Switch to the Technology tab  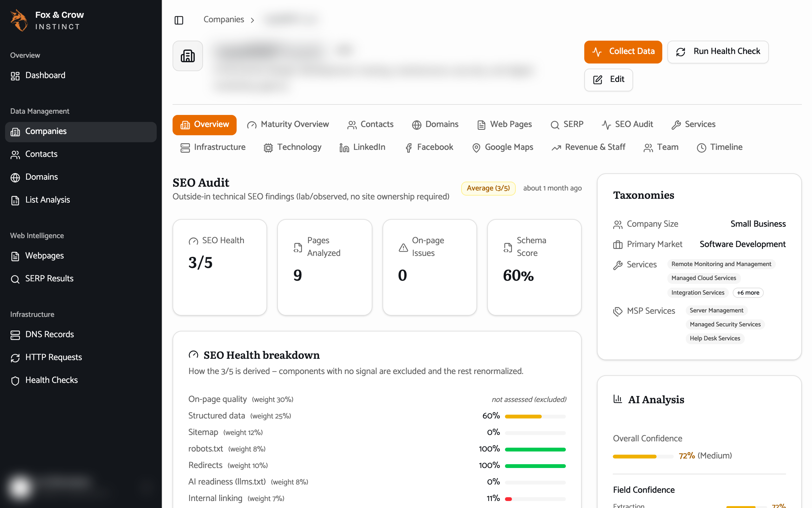pos(292,148)
